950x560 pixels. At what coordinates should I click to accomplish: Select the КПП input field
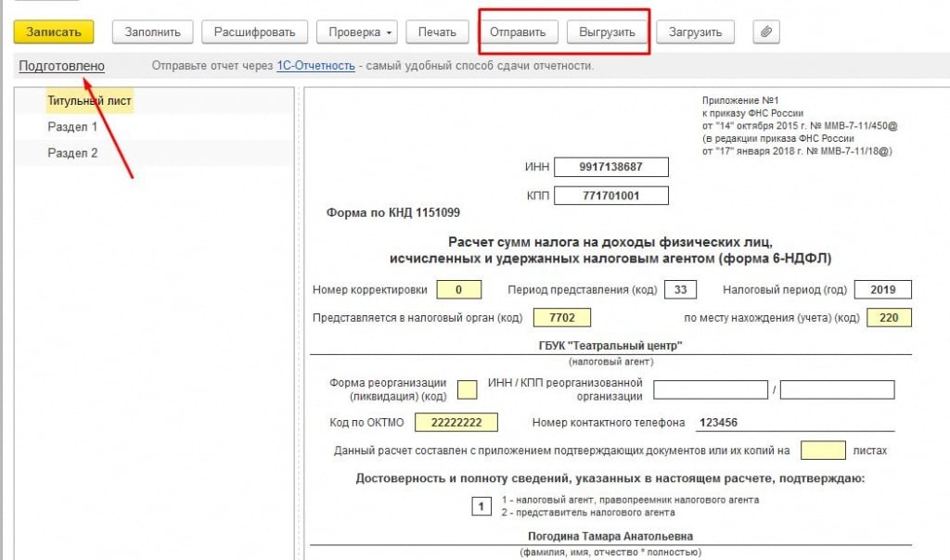610,196
